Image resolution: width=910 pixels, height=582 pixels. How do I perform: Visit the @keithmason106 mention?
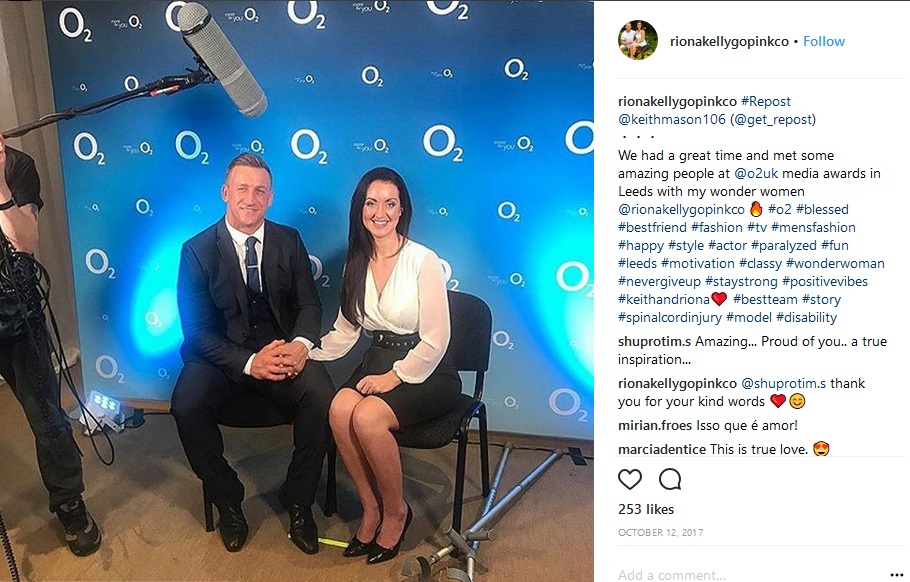point(672,119)
